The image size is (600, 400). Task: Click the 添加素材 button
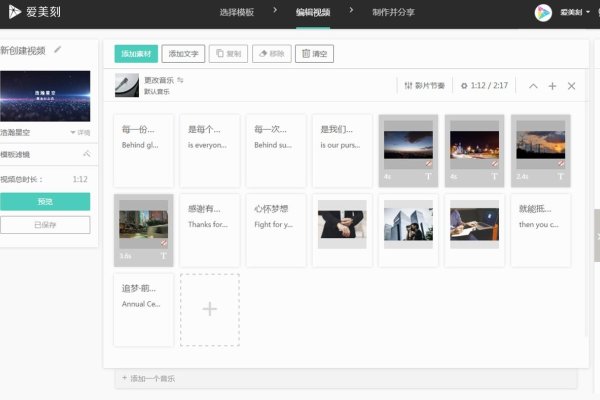tap(136, 54)
